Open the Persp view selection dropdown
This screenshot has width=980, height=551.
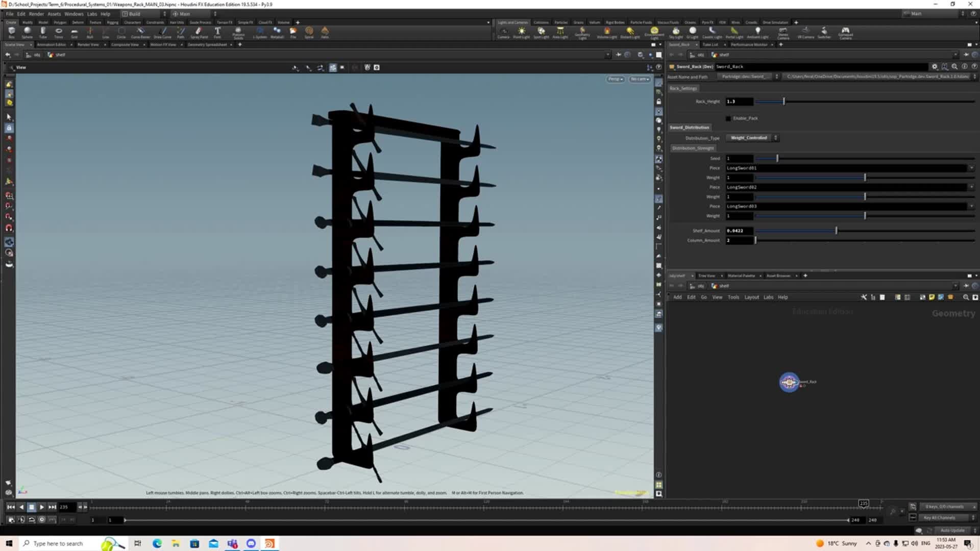pos(615,79)
